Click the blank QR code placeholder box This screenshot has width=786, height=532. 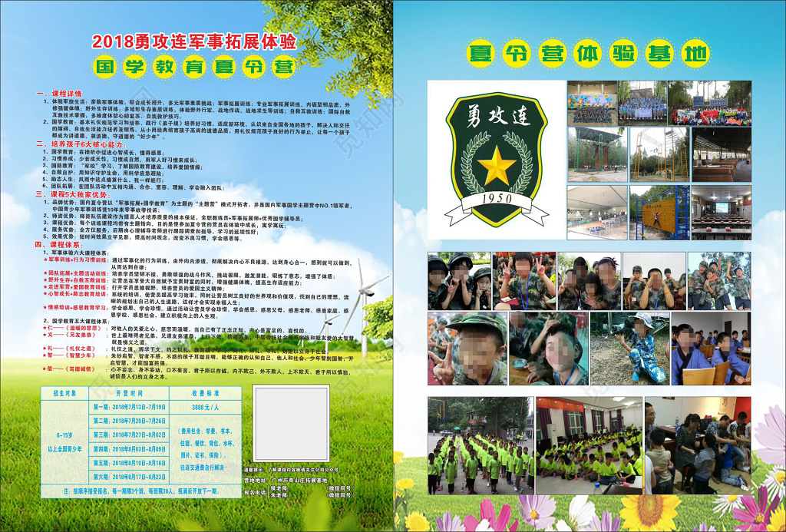(x=291, y=423)
